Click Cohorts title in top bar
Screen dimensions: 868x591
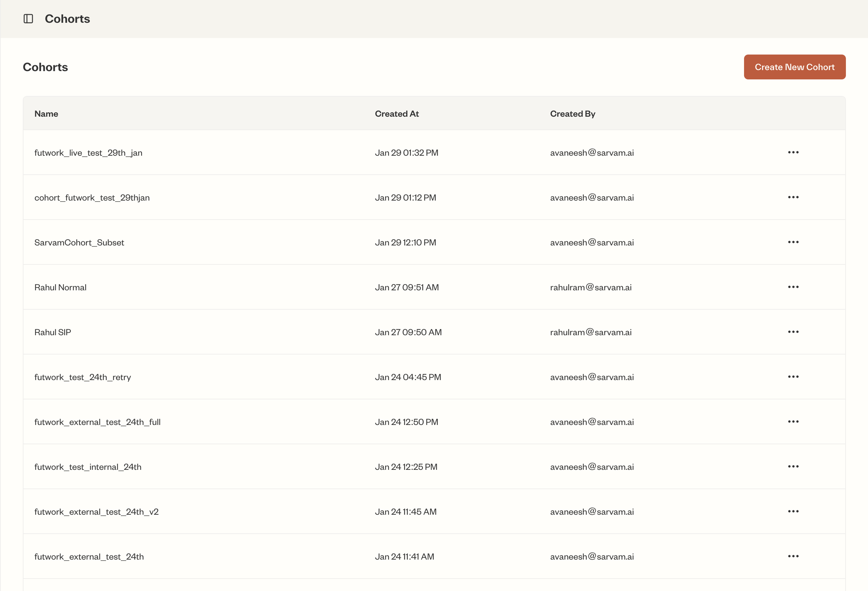[x=67, y=19]
